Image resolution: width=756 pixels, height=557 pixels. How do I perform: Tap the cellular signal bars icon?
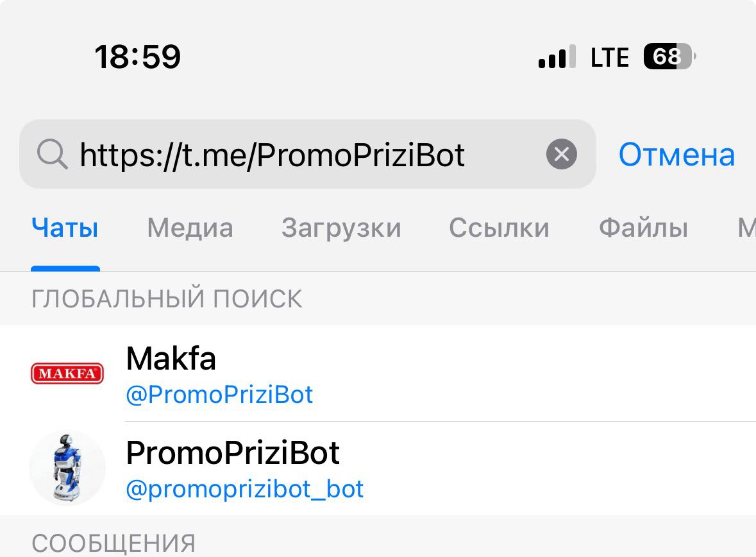click(x=557, y=58)
